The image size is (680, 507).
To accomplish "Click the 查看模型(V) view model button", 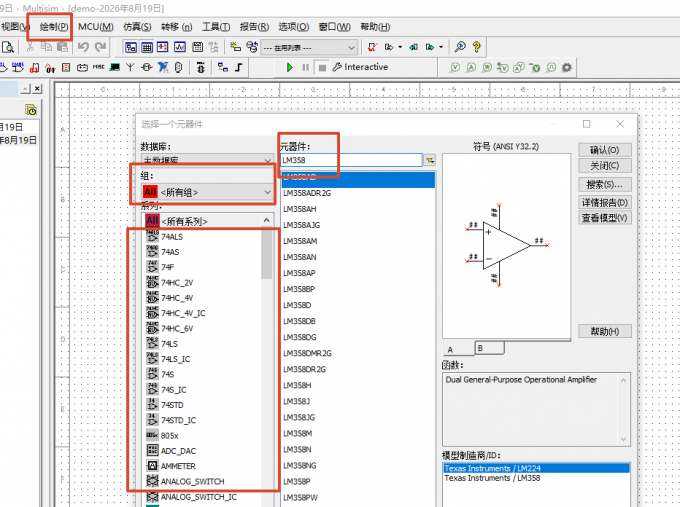I will (605, 218).
